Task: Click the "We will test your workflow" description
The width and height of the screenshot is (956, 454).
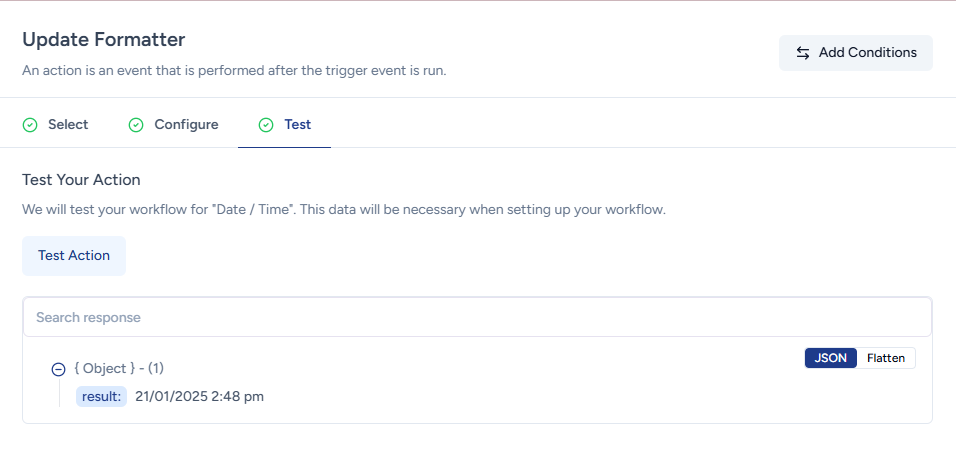Action: click(x=343, y=210)
